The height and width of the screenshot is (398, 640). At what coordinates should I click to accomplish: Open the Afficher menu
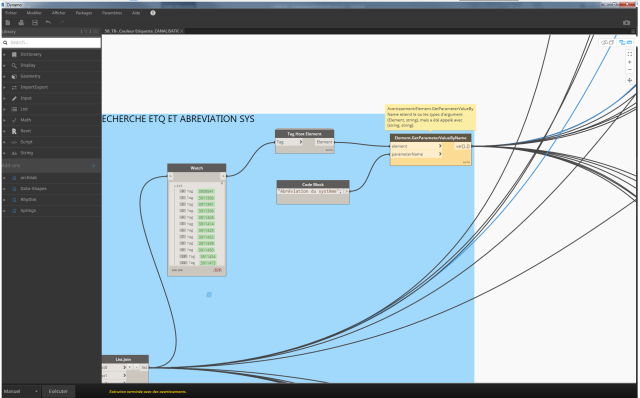point(59,13)
